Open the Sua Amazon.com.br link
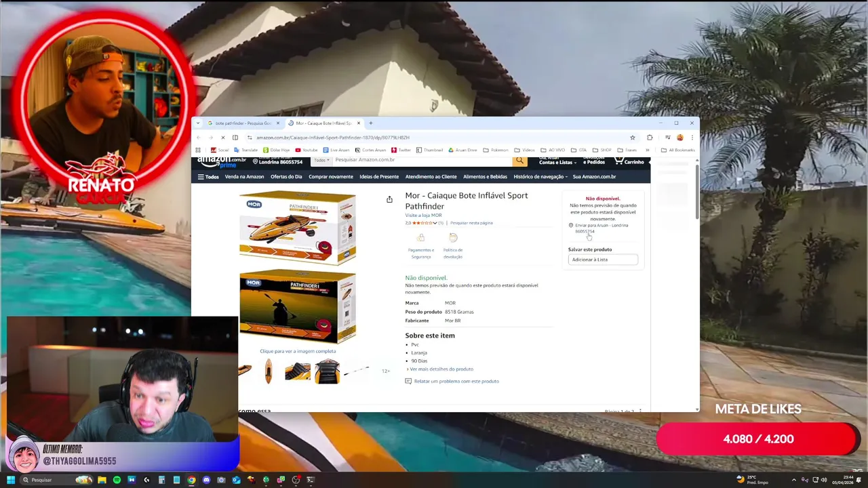 (x=594, y=177)
